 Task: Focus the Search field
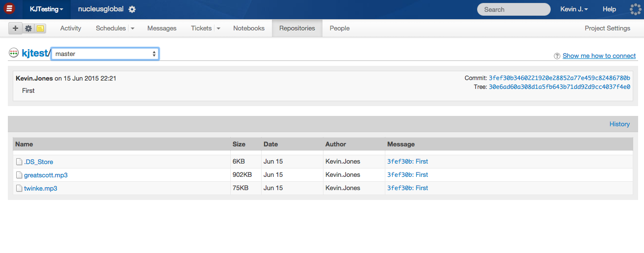pyautogui.click(x=513, y=9)
